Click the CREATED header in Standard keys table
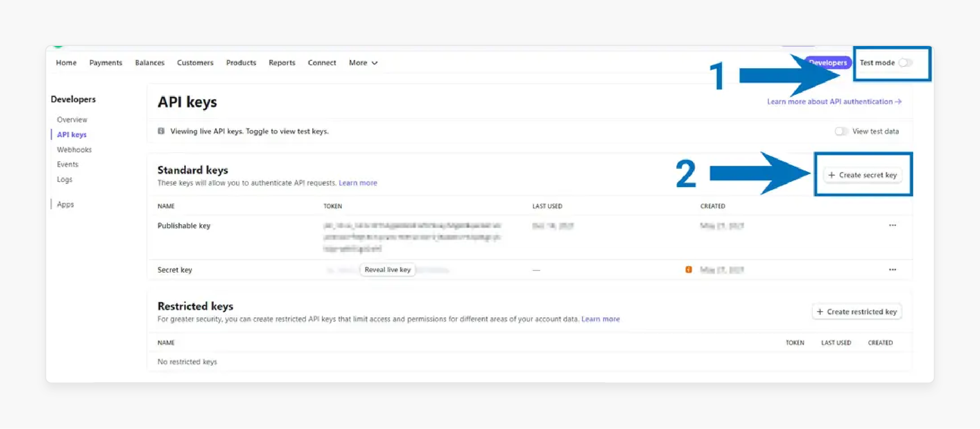 [713, 206]
